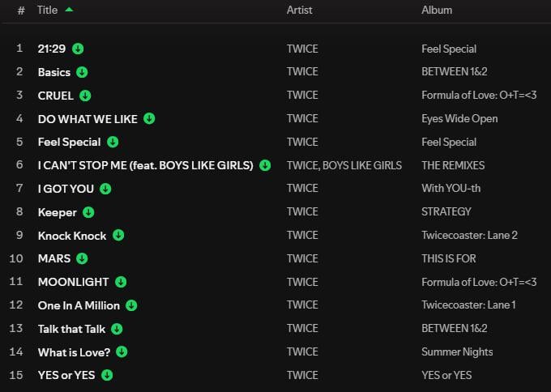
Task: Click the green download icon beside MOONLIGHT
Action: (x=121, y=282)
